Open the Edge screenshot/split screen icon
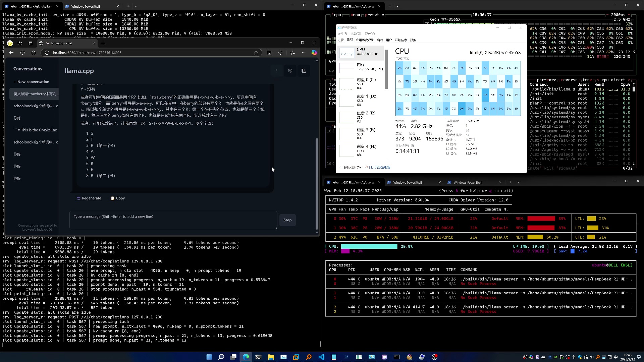Image resolution: width=644 pixels, height=362 pixels. (269, 53)
